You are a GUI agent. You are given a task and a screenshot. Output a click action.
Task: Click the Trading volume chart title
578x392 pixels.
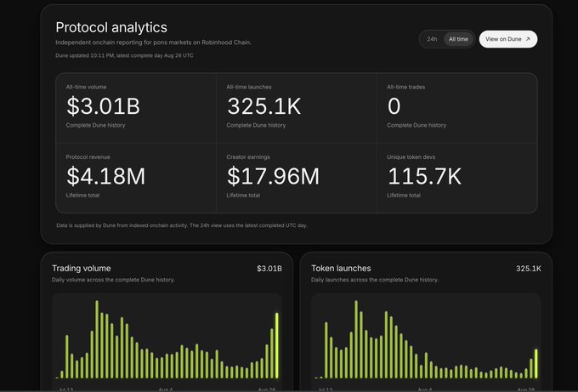81,269
